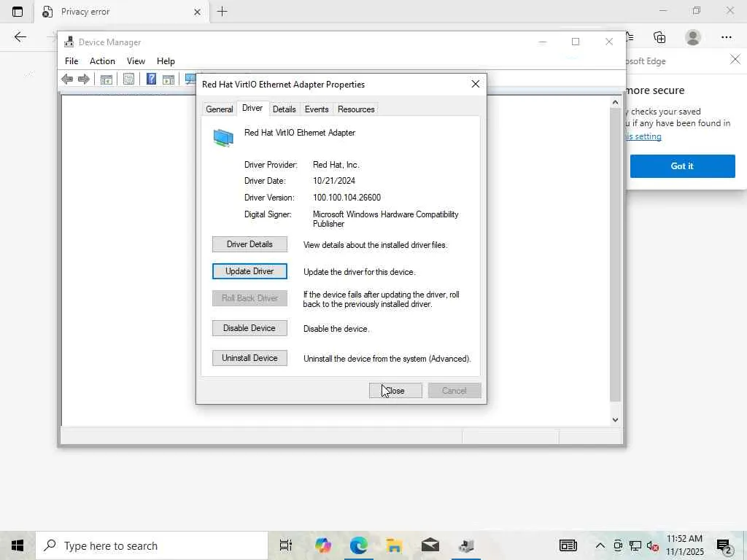This screenshot has height=560, width=747.
Task: Click Driver Details button
Action: [x=249, y=244]
